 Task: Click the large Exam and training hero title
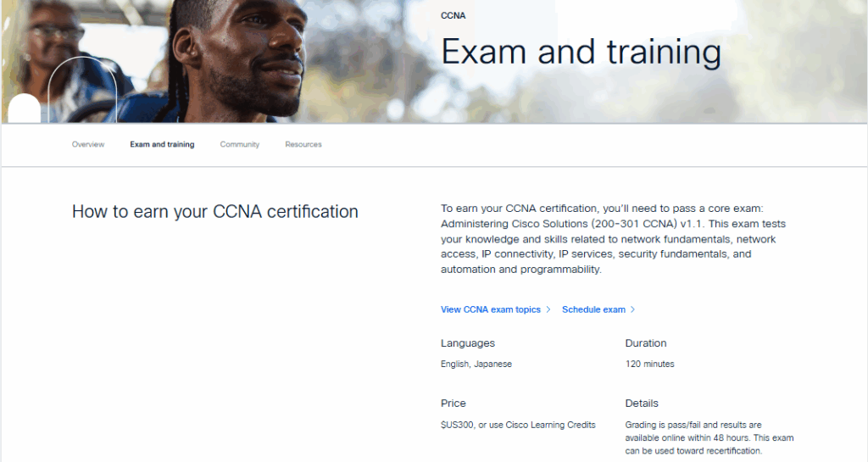pos(581,52)
